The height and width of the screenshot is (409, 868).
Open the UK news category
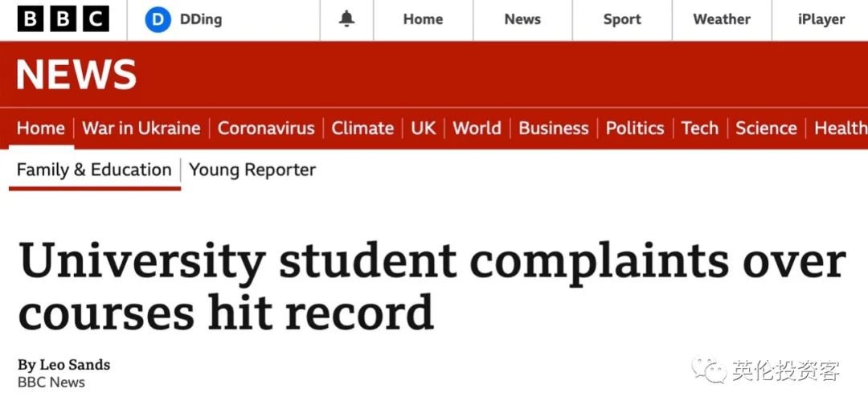click(x=424, y=129)
